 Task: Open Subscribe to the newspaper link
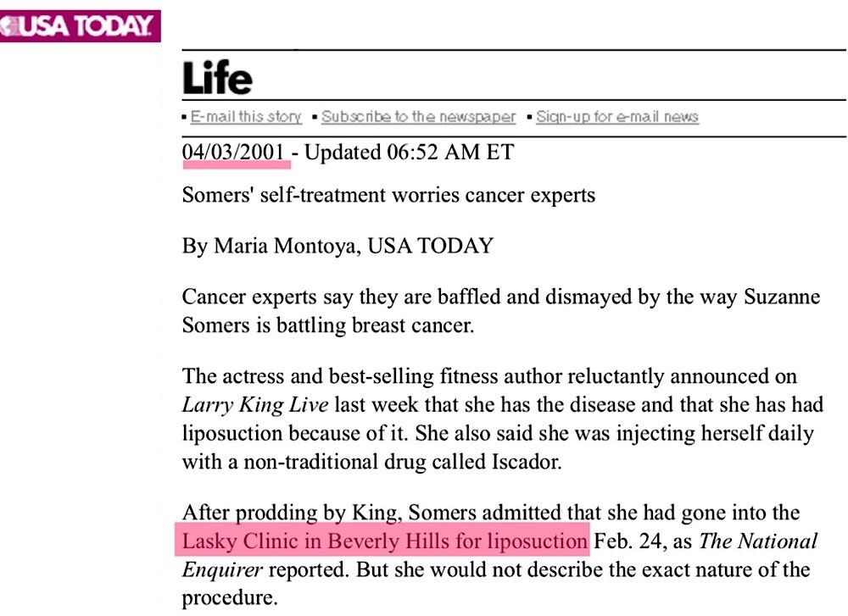(x=418, y=117)
